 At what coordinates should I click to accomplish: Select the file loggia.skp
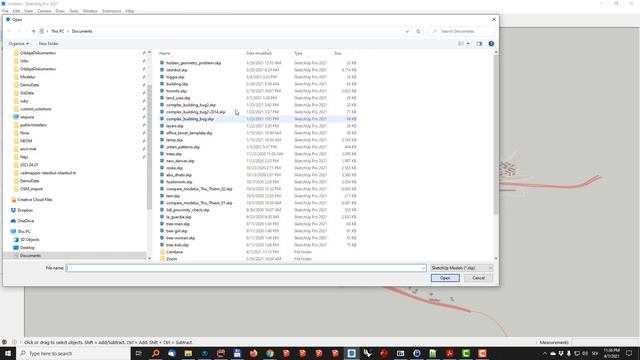(x=175, y=77)
